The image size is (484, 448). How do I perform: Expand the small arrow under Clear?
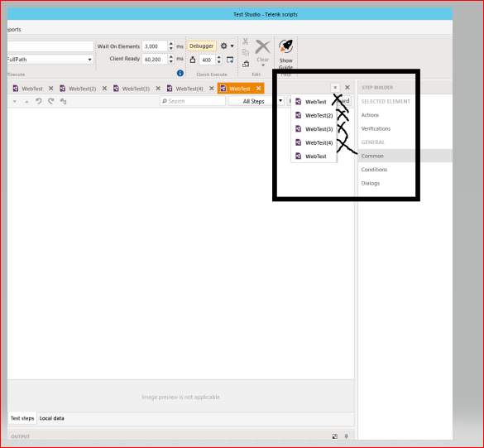click(x=263, y=65)
